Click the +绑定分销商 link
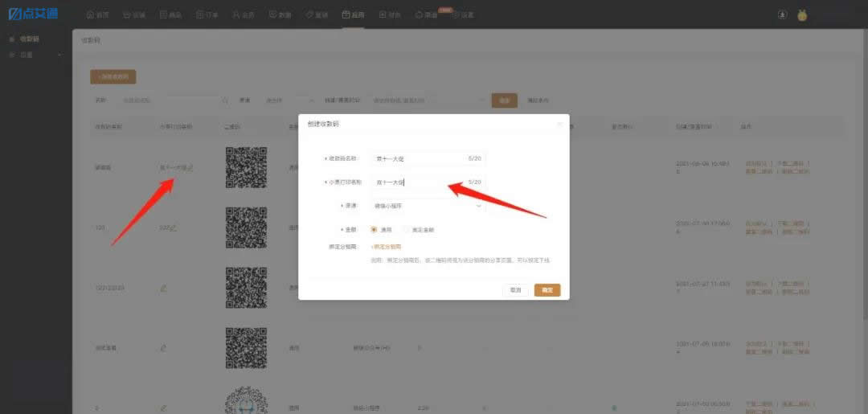 [386, 247]
